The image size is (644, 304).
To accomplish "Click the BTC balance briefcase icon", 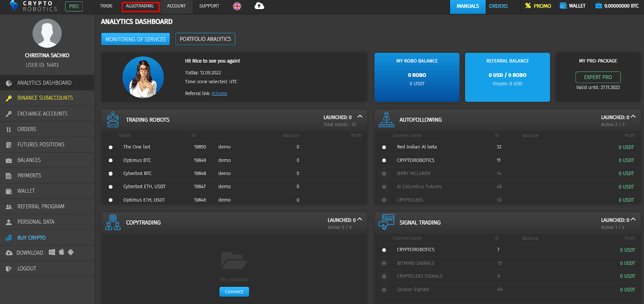I will point(599,6).
